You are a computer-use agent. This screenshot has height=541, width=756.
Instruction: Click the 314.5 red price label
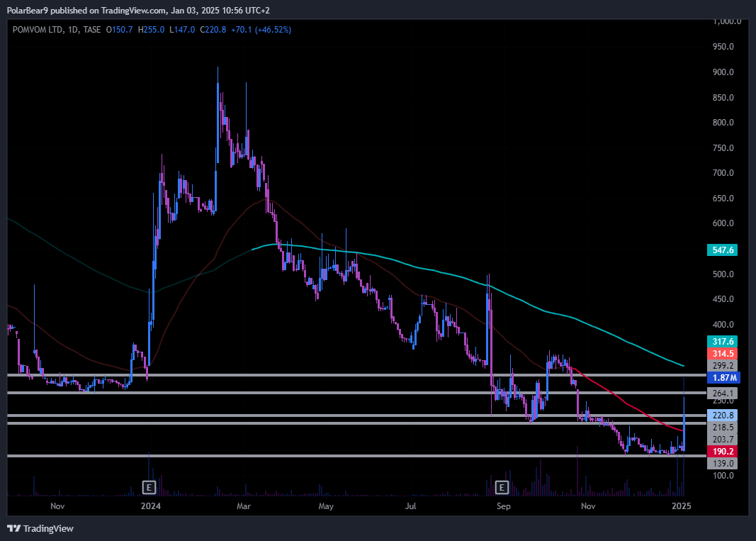[722, 353]
